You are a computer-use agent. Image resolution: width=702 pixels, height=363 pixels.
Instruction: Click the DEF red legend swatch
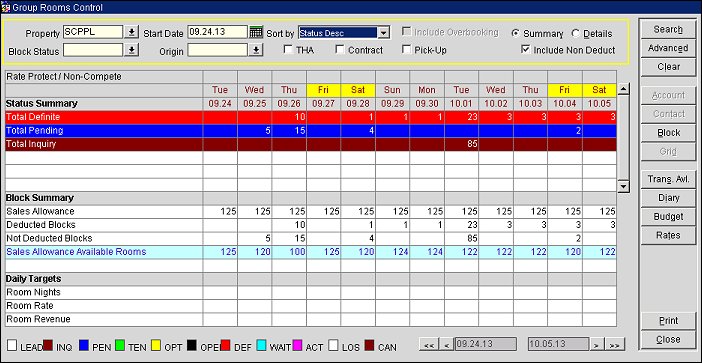(x=226, y=345)
